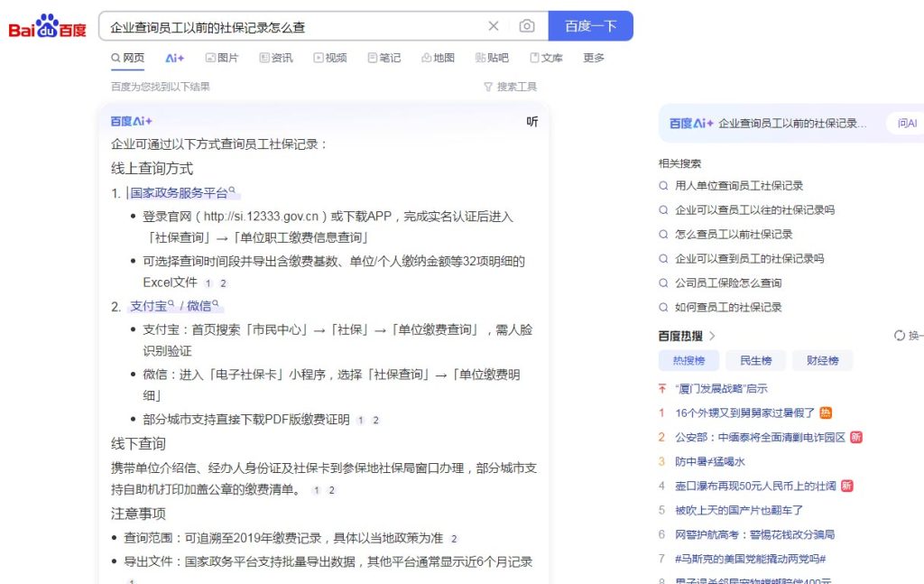Click the 热 badge on 16个外甥 topic
Image resolution: width=924 pixels, height=584 pixels.
tap(826, 413)
